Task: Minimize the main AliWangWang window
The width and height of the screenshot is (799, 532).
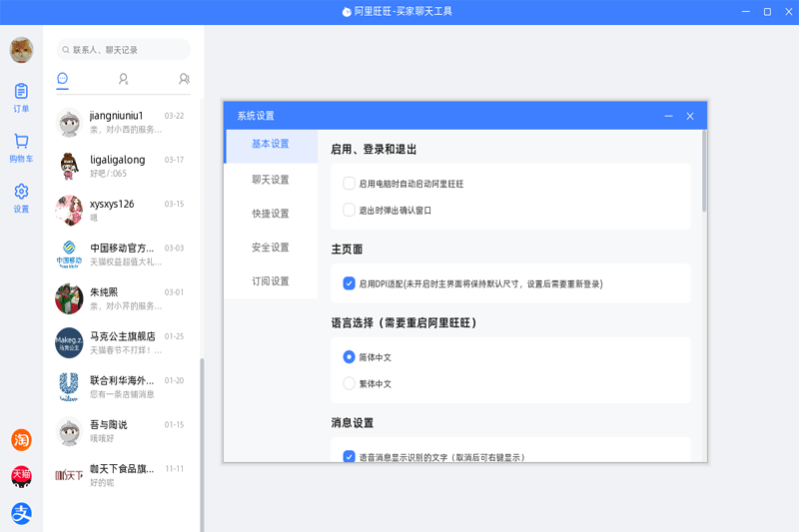Action: 745,12
